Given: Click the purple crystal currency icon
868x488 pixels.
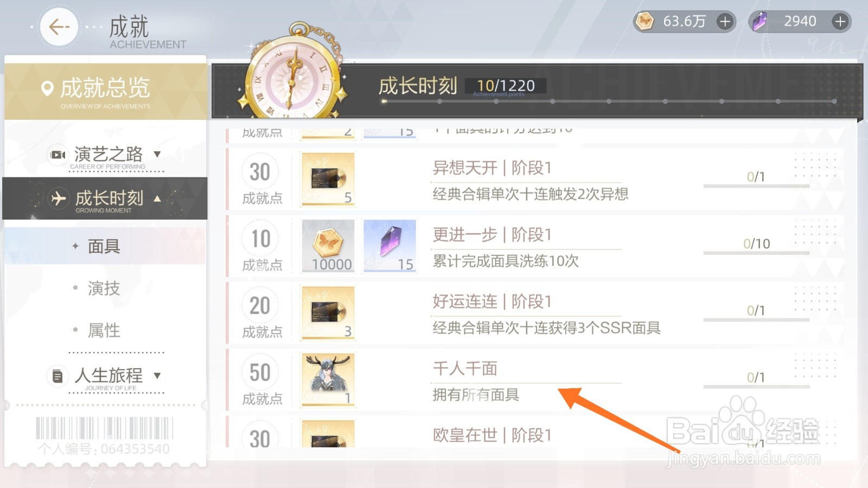Looking at the screenshot, I should click(760, 21).
